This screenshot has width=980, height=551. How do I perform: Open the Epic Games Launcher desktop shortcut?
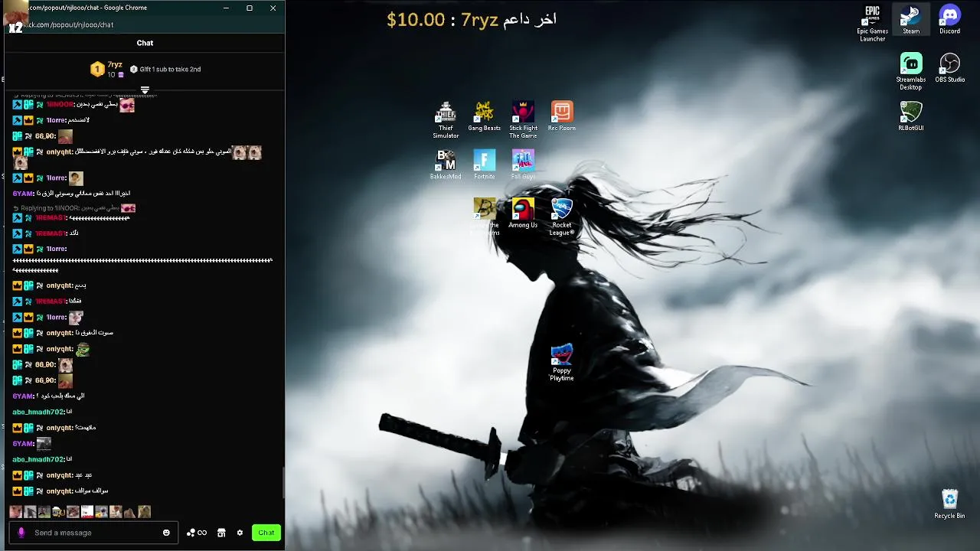(872, 23)
